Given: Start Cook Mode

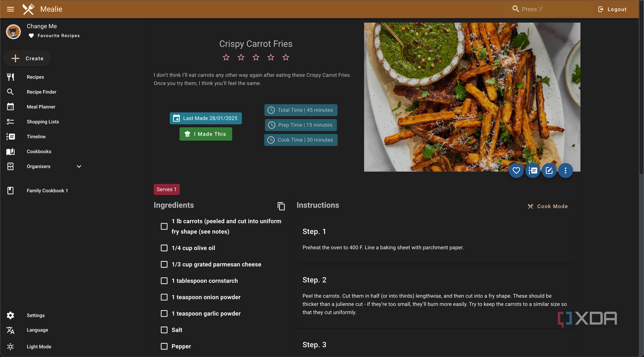Looking at the screenshot, I should click(548, 206).
